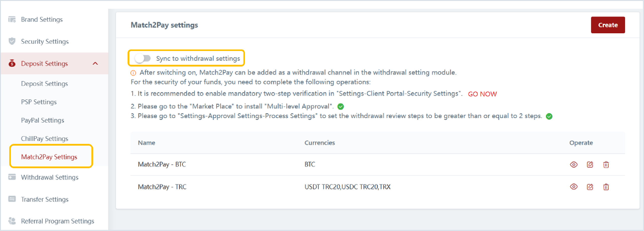Open PayPal Settings

pyautogui.click(x=43, y=120)
